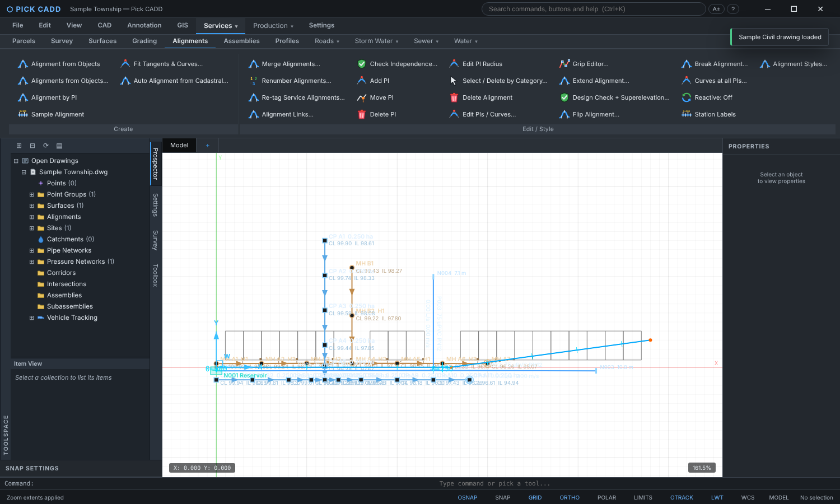Viewport: 840px width, 504px height.
Task: Click the Sample Alignment icon
Action: (x=23, y=114)
